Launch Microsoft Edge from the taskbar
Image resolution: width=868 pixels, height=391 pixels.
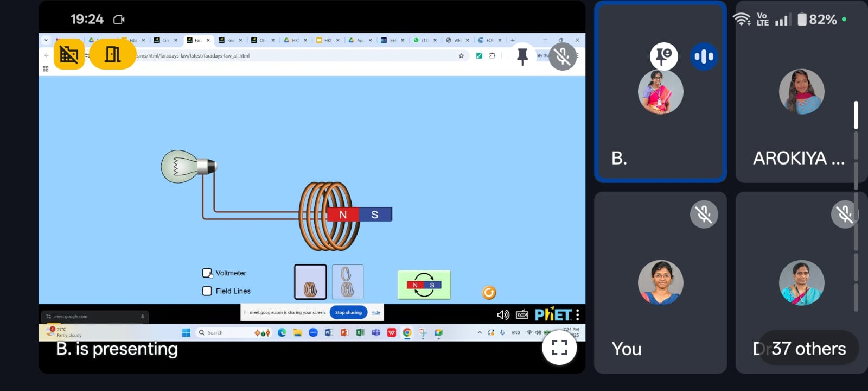click(282, 332)
